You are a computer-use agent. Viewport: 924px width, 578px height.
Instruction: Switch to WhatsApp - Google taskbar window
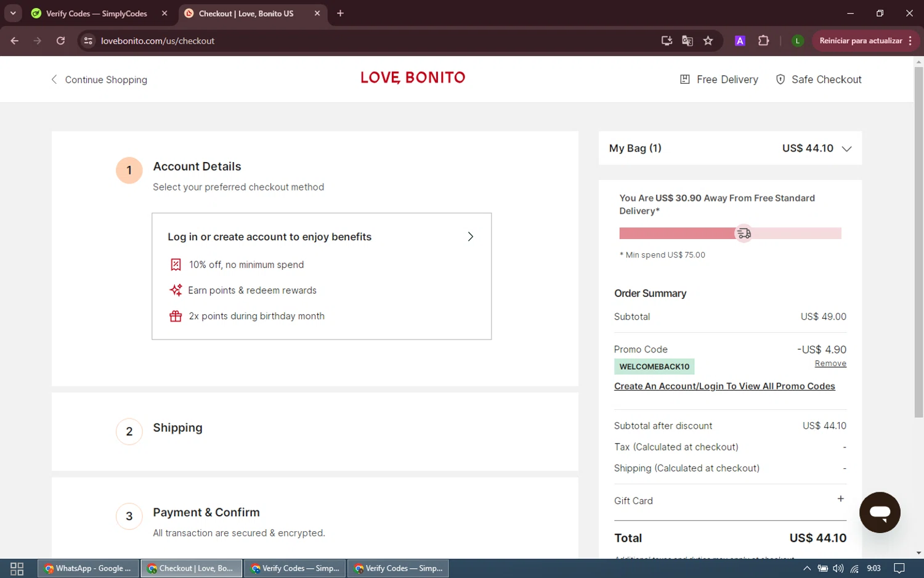coord(88,568)
